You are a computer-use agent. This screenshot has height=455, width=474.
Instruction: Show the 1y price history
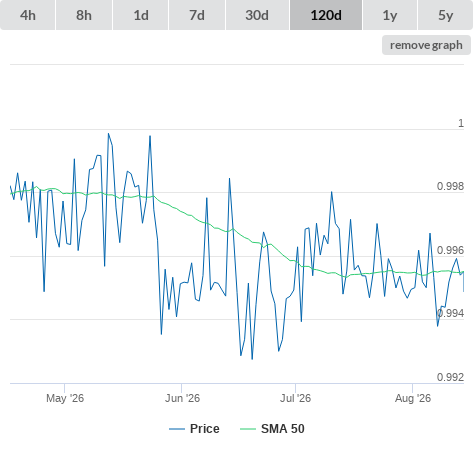pyautogui.click(x=390, y=15)
